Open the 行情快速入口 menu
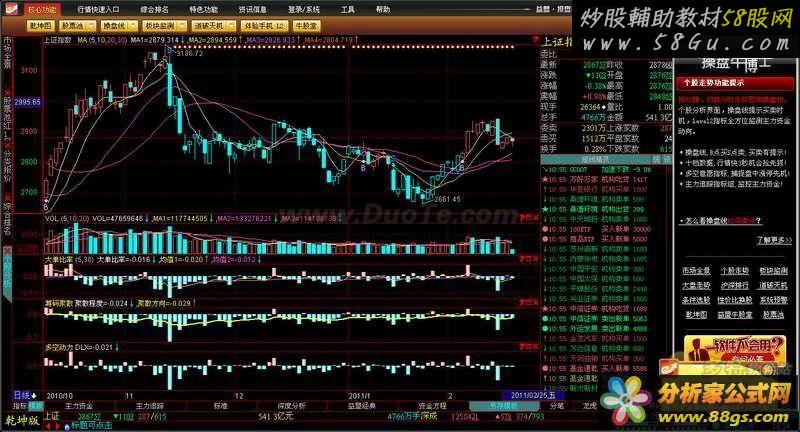Image resolution: width=800 pixels, height=432 pixels. 98,10
